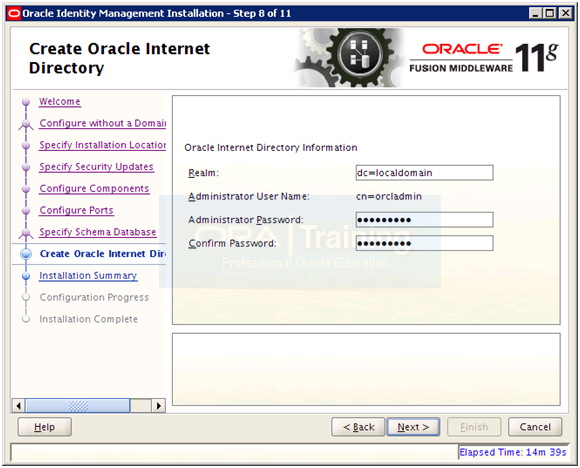Jump to Specify Security Updates step
Viewport: 580px width, 468px height.
click(x=96, y=167)
